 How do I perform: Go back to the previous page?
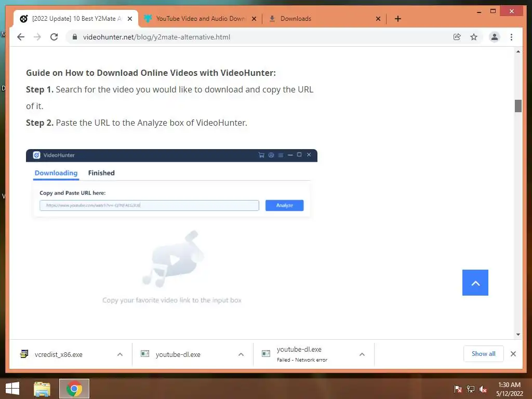tap(21, 37)
